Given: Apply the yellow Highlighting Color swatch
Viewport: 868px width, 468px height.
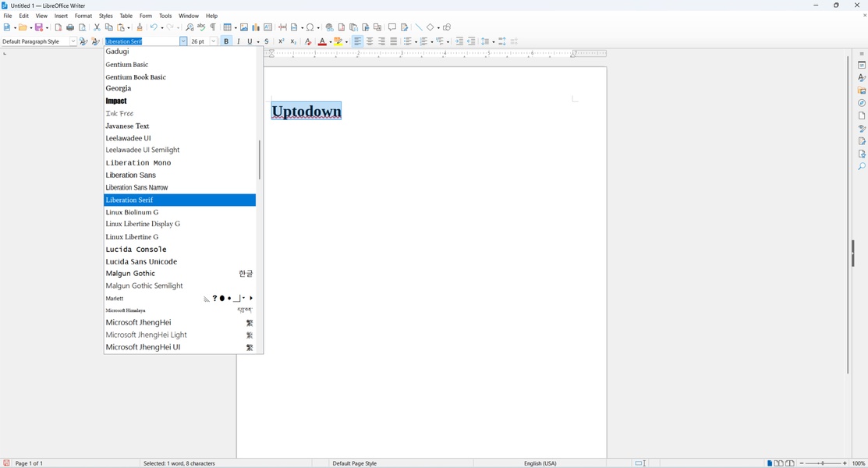Looking at the screenshot, I should click(338, 41).
